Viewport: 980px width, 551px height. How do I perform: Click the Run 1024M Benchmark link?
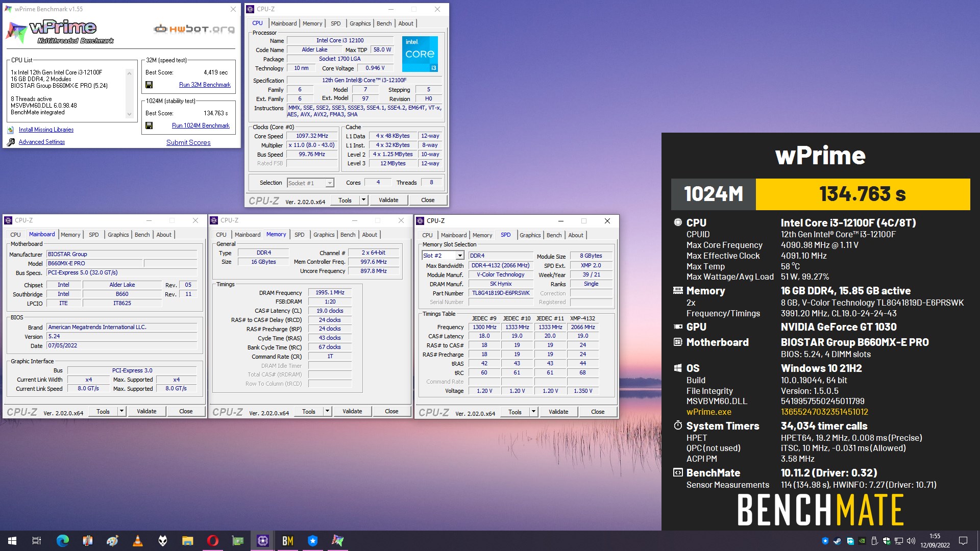coord(201,126)
